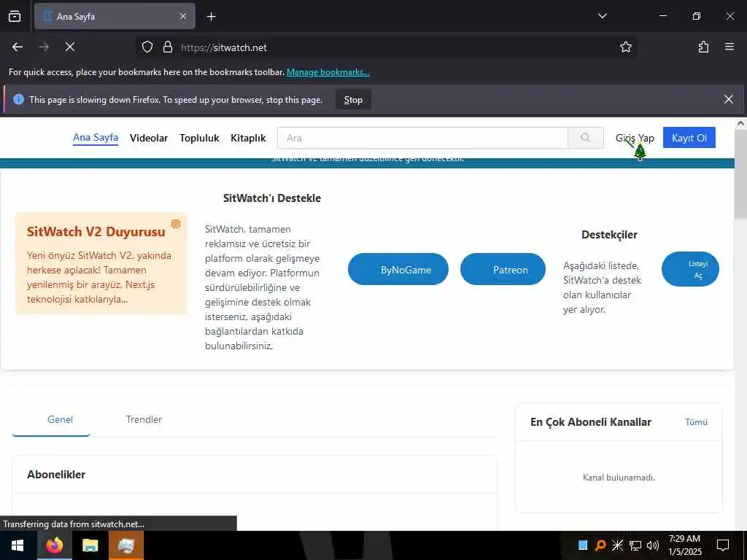This screenshot has width=747, height=560.
Task: Focus the Ara search field
Action: tap(422, 138)
